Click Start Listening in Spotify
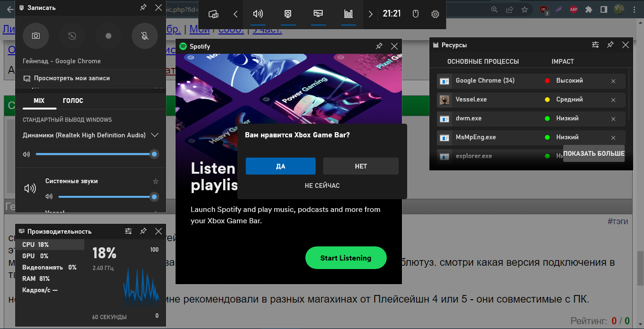The height and width of the screenshot is (329, 644). click(x=346, y=258)
